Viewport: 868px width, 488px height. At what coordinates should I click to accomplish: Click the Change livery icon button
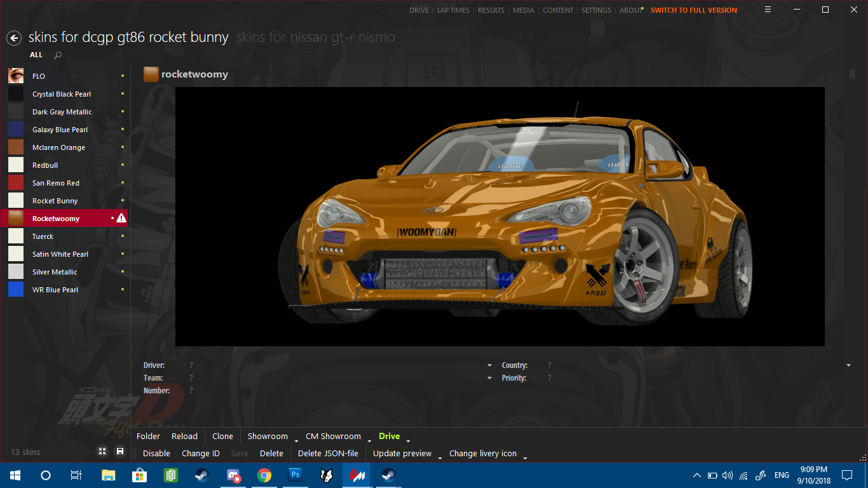483,454
